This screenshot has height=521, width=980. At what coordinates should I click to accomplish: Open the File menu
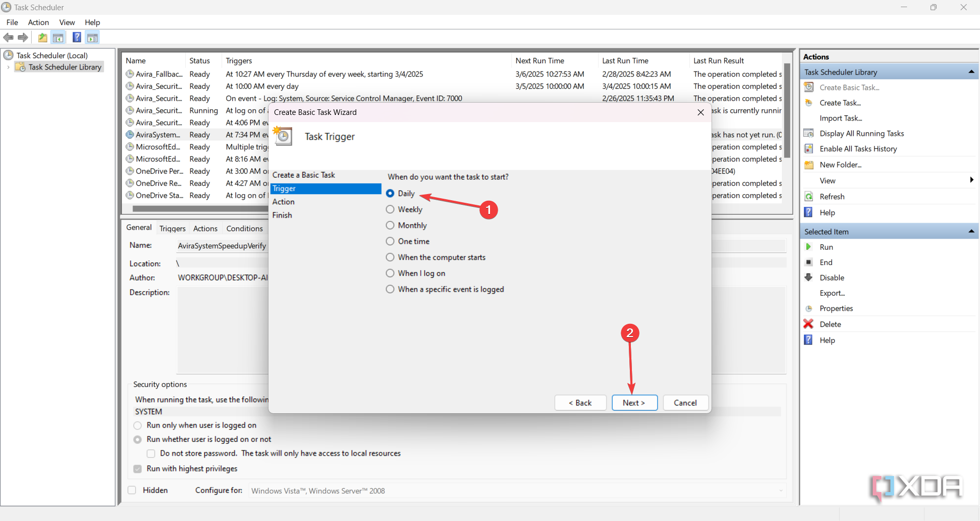pos(12,22)
